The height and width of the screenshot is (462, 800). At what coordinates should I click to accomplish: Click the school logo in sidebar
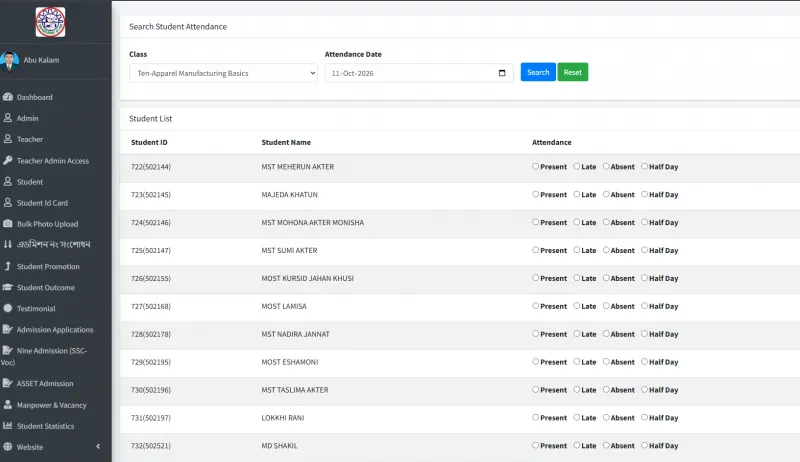(x=50, y=22)
